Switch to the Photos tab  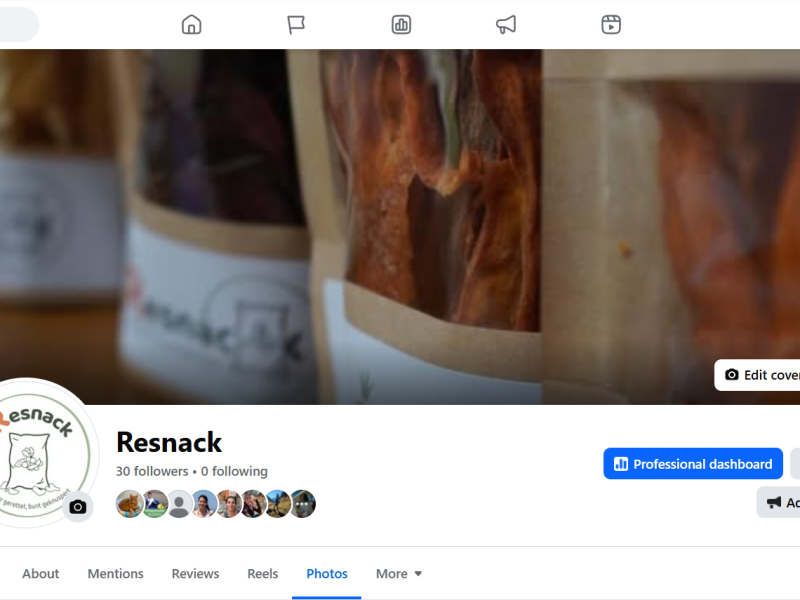click(327, 573)
